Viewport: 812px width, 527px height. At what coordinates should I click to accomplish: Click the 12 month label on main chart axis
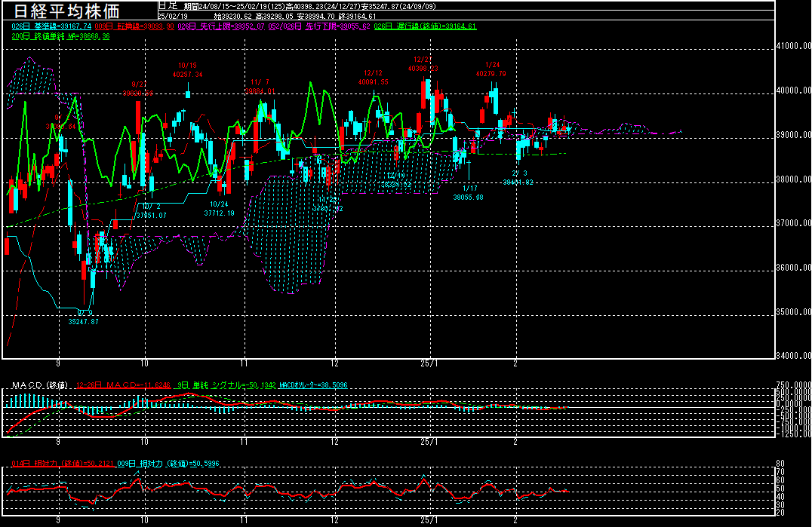coord(334,363)
